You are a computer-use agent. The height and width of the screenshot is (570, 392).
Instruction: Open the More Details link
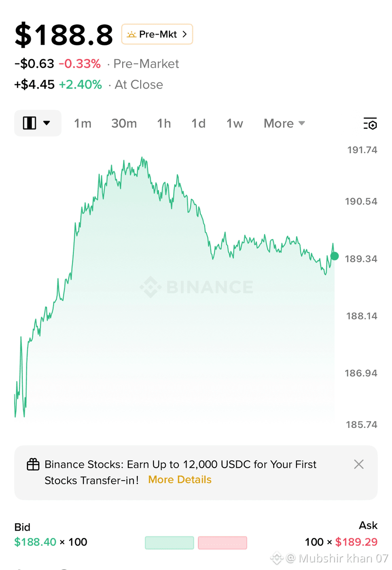click(180, 480)
